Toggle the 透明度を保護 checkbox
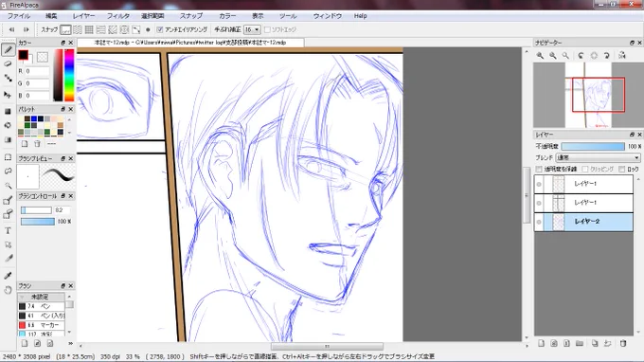644x362 pixels. click(x=539, y=169)
